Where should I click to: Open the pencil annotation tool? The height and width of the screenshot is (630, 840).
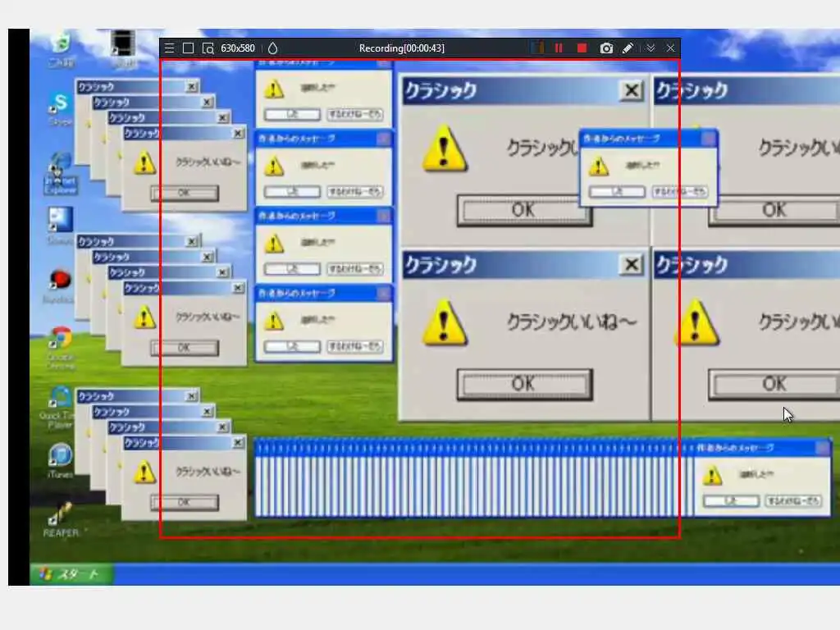point(628,48)
